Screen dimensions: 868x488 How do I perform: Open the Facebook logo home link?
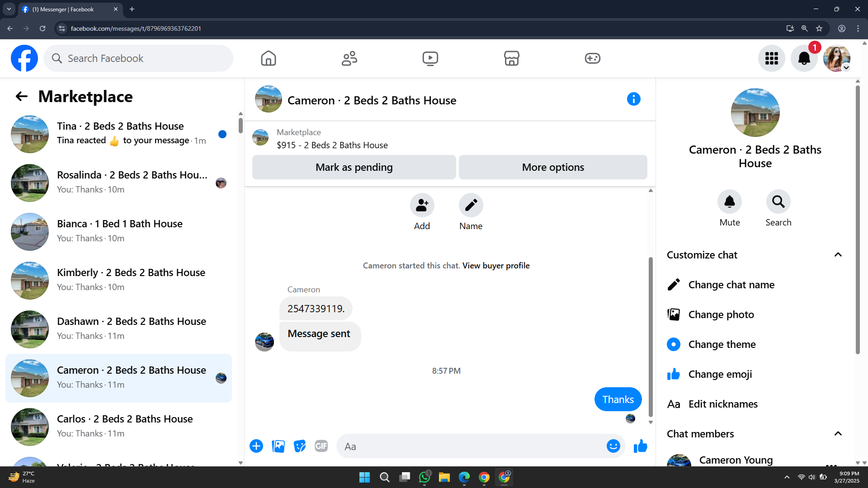(24, 58)
